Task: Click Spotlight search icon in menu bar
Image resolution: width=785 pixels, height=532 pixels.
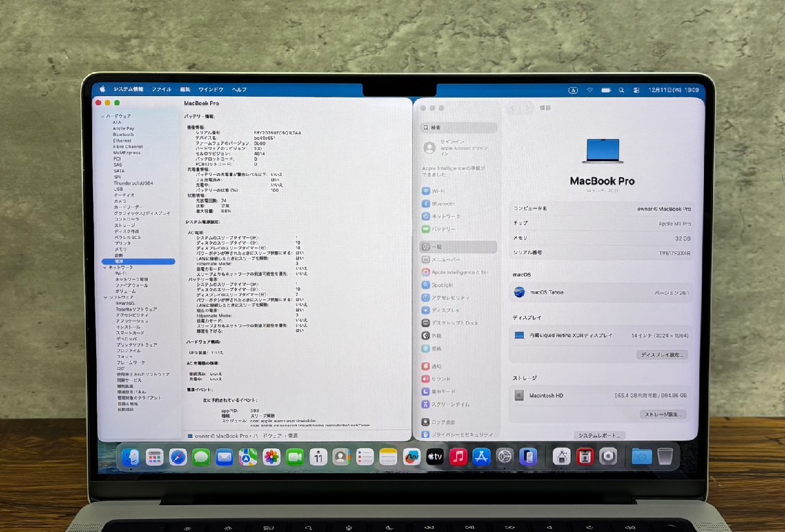Action: coord(621,90)
